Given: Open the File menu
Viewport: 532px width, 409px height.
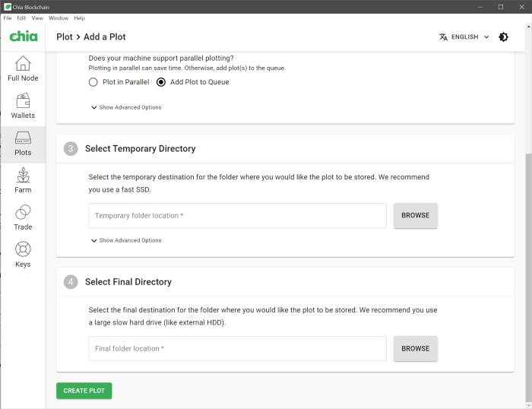Looking at the screenshot, I should [8, 17].
